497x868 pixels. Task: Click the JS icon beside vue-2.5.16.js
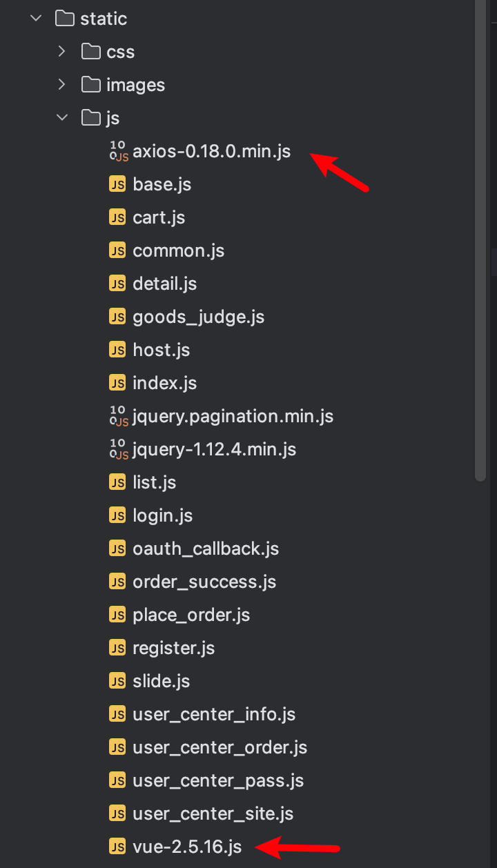(x=118, y=847)
